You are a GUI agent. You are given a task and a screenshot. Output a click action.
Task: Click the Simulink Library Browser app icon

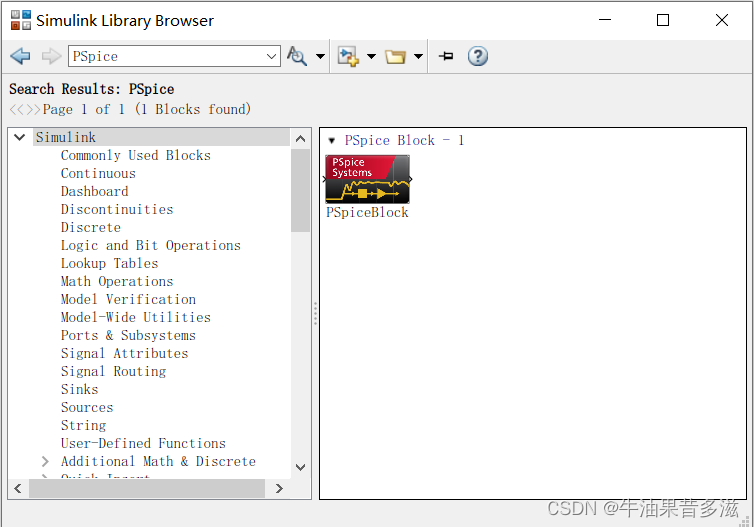click(21, 20)
